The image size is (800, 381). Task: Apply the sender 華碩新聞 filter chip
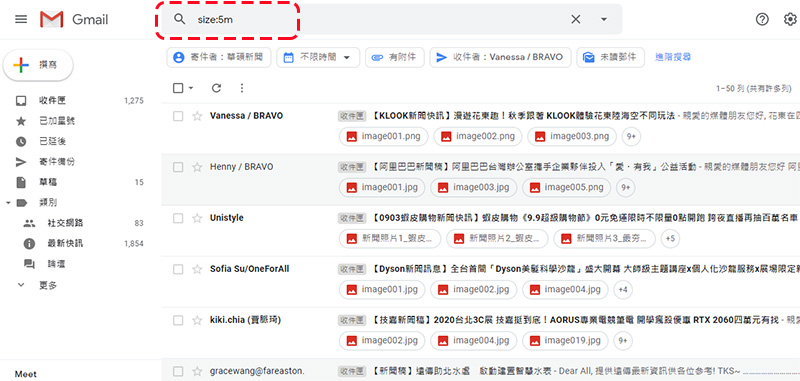tap(219, 58)
